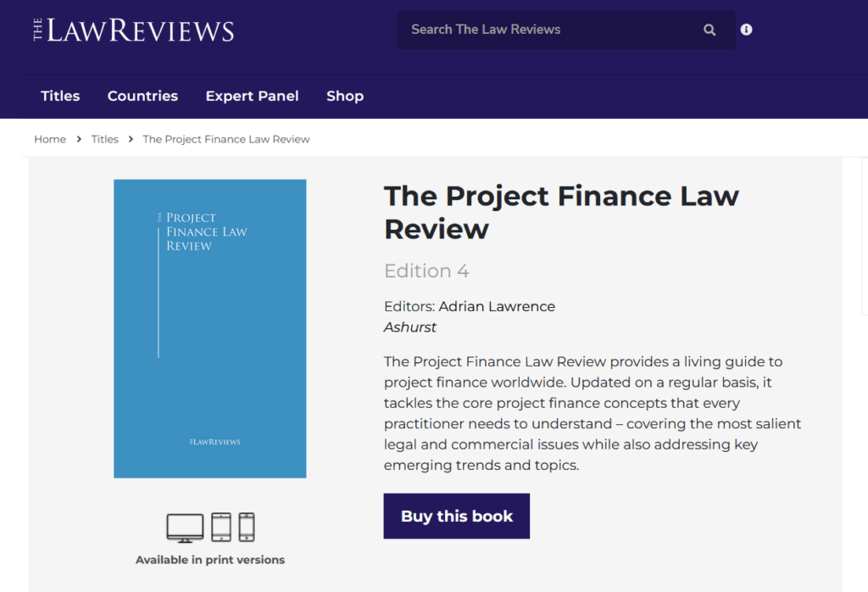Screen dimensions: 868x592
Task: Go to the Shop menu item
Action: (345, 96)
